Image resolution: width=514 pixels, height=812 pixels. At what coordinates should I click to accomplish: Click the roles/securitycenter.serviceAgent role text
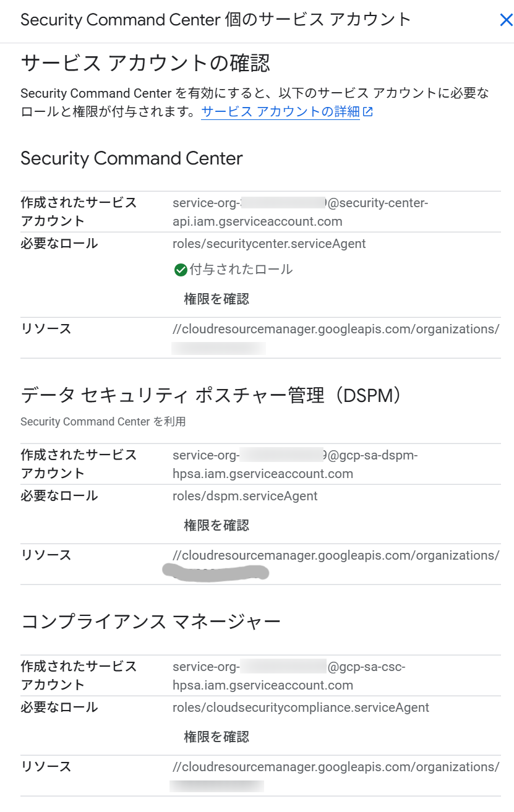tap(269, 244)
